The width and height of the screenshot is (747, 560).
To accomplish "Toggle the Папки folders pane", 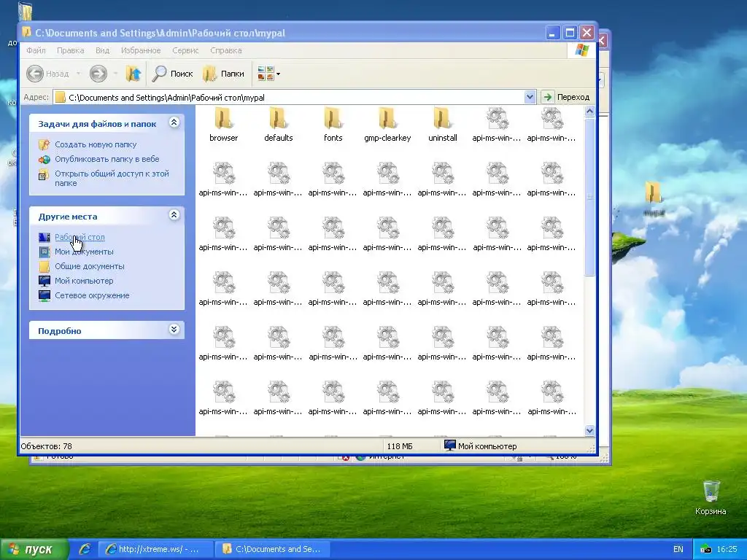I will click(x=223, y=74).
